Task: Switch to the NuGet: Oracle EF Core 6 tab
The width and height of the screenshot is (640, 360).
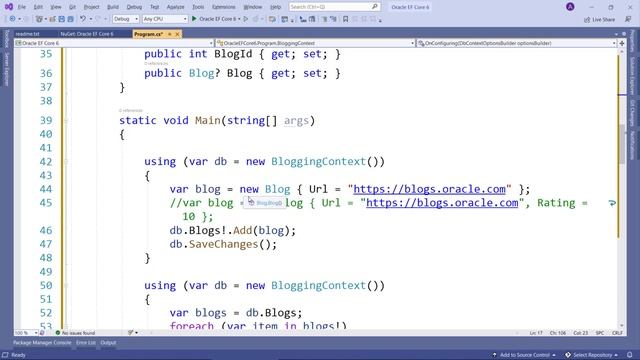Action: click(x=87, y=34)
